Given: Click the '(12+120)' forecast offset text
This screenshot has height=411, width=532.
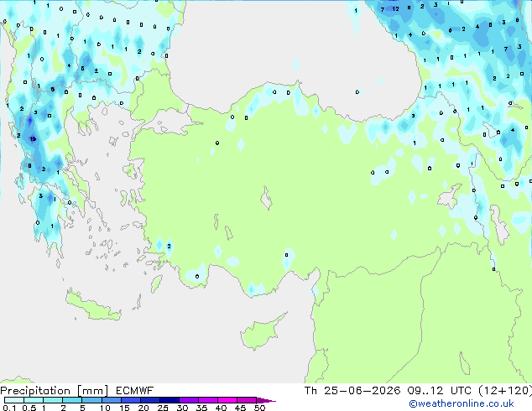Looking at the screenshot, I should (x=505, y=391).
